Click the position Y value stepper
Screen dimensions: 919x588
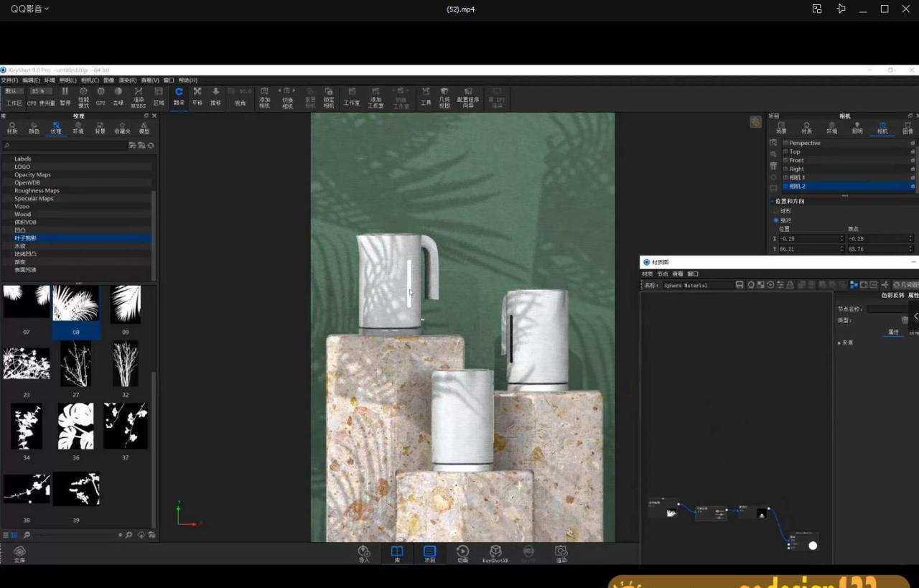click(842, 249)
